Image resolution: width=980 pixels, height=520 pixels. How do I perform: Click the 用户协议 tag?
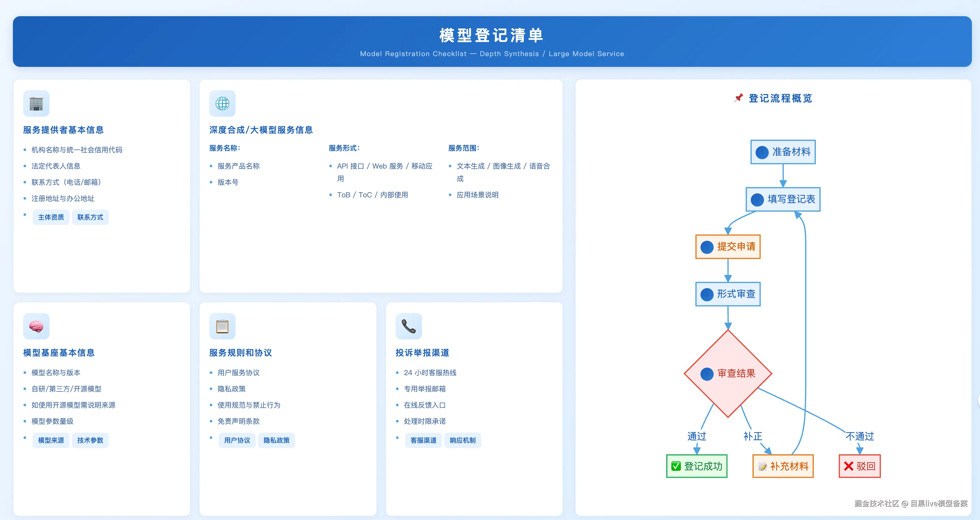click(x=237, y=441)
